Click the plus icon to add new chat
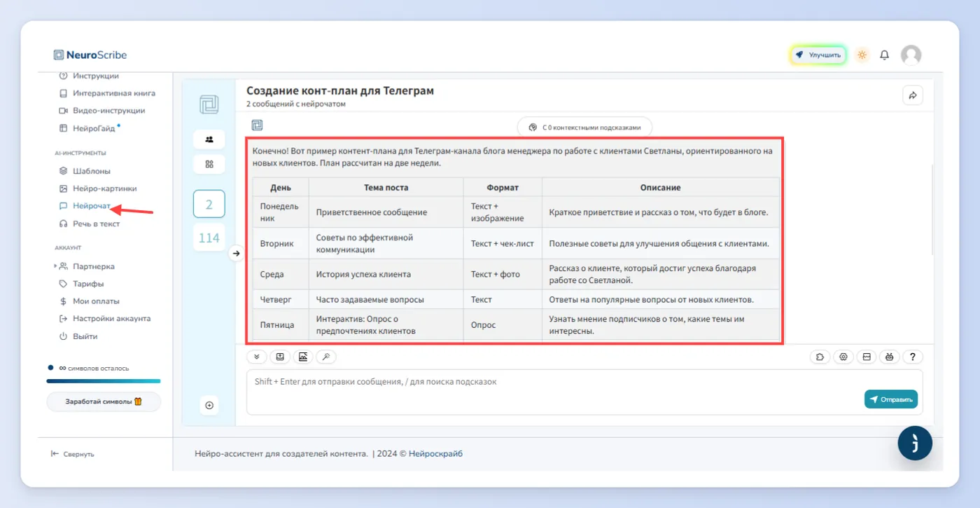 [x=209, y=405]
